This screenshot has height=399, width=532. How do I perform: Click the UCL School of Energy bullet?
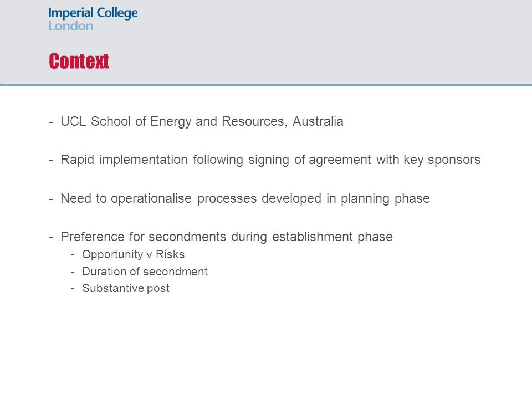(x=202, y=121)
